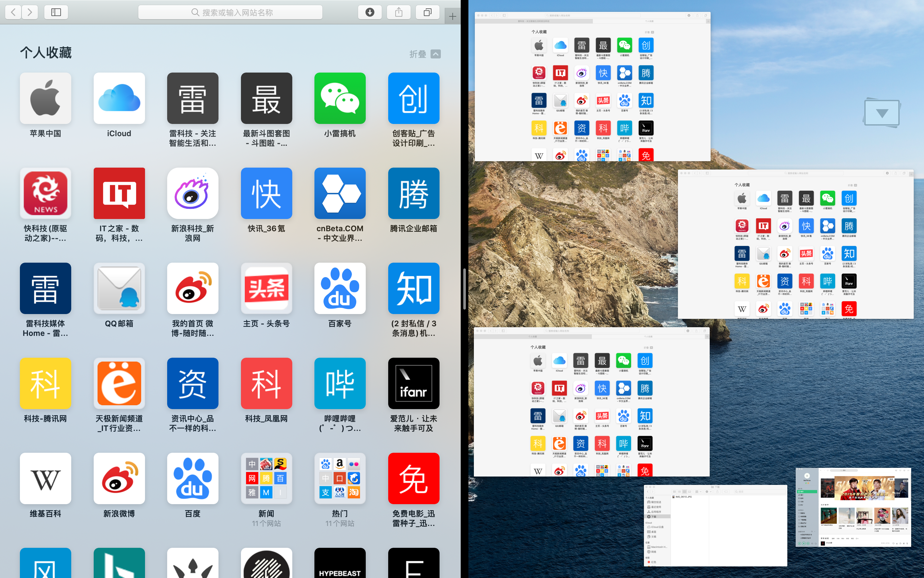The width and height of the screenshot is (924, 578).
Task: Show the Safari sidebar
Action: pos(56,12)
